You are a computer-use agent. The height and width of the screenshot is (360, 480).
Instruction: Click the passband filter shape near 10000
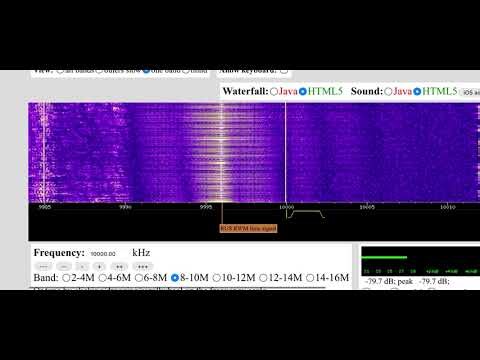coord(306,214)
